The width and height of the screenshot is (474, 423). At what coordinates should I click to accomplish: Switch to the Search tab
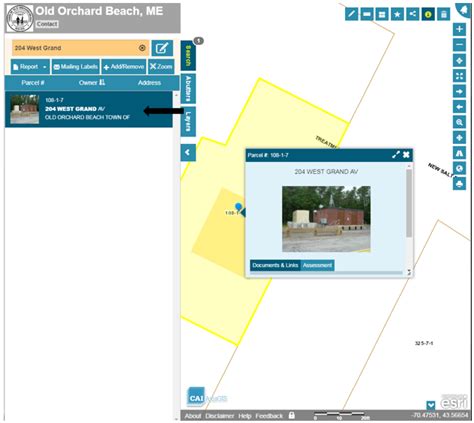[x=188, y=56]
